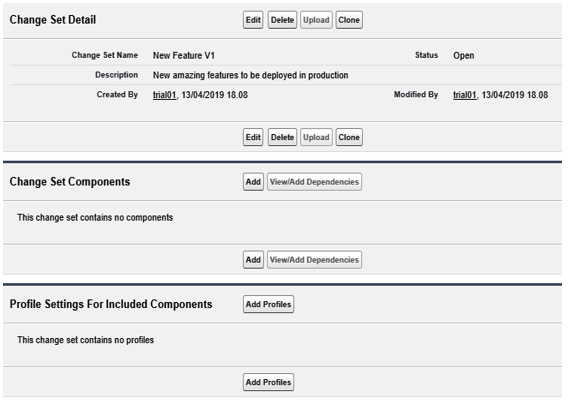This screenshot has height=405, width=570.
Task: Click the top Delete button
Action: [x=282, y=20]
